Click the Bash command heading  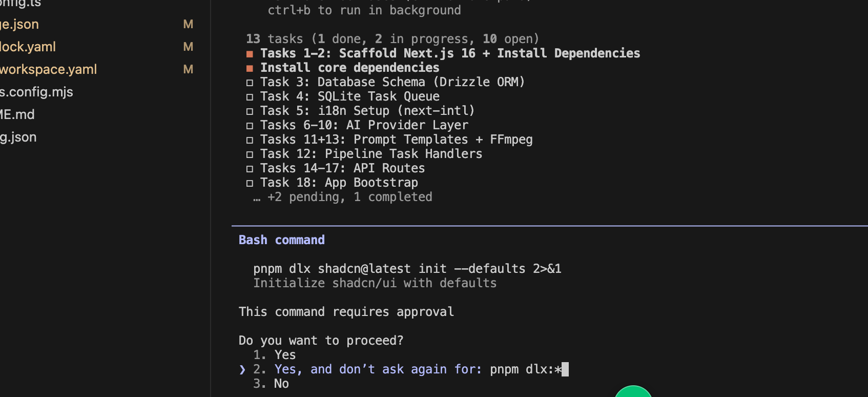pos(281,240)
